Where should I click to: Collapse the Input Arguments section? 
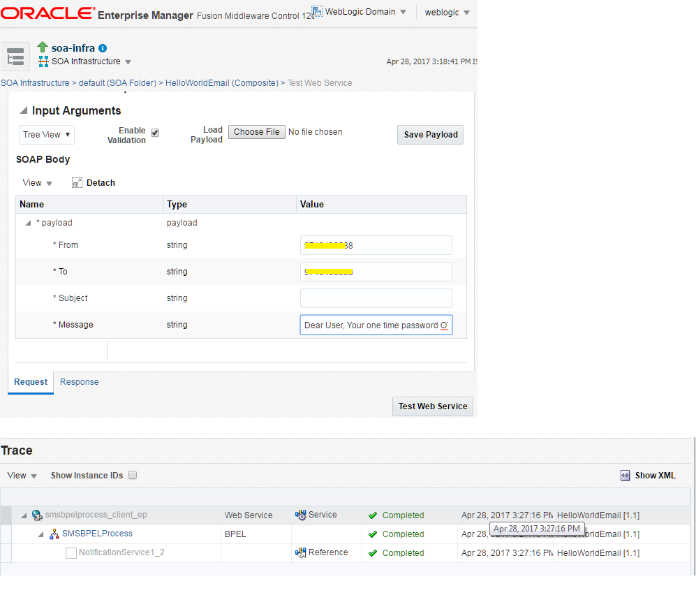pos(23,110)
